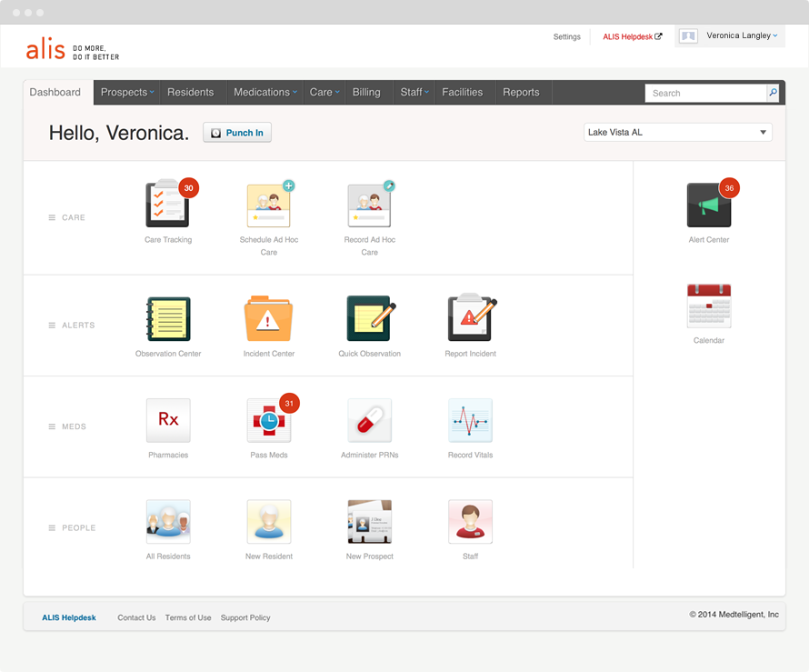Open the Quick Observation icon

coord(371,318)
